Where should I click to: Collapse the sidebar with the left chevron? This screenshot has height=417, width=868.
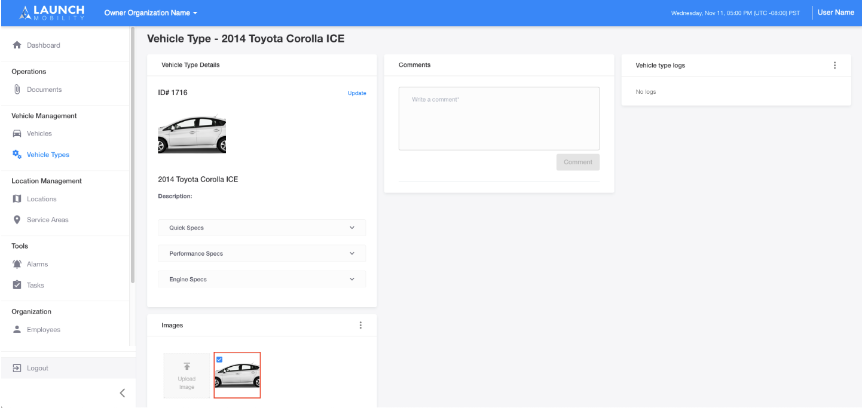122,393
